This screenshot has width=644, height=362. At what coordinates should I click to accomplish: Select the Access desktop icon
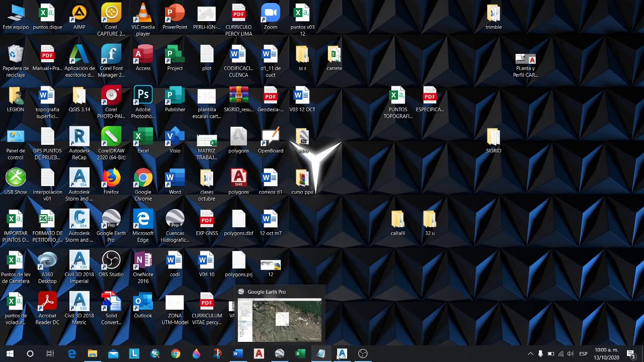coord(143,59)
